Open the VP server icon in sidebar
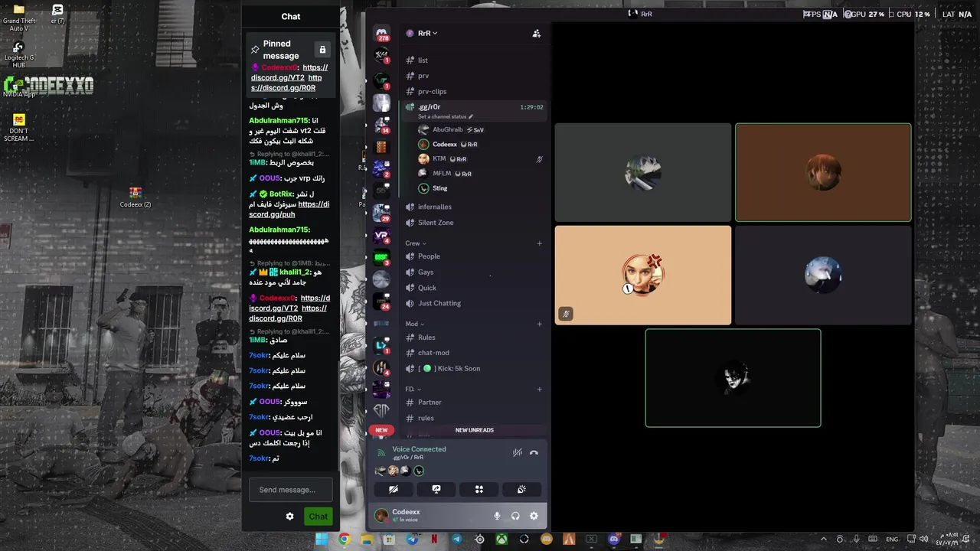Image resolution: width=980 pixels, height=551 pixels. [381, 236]
